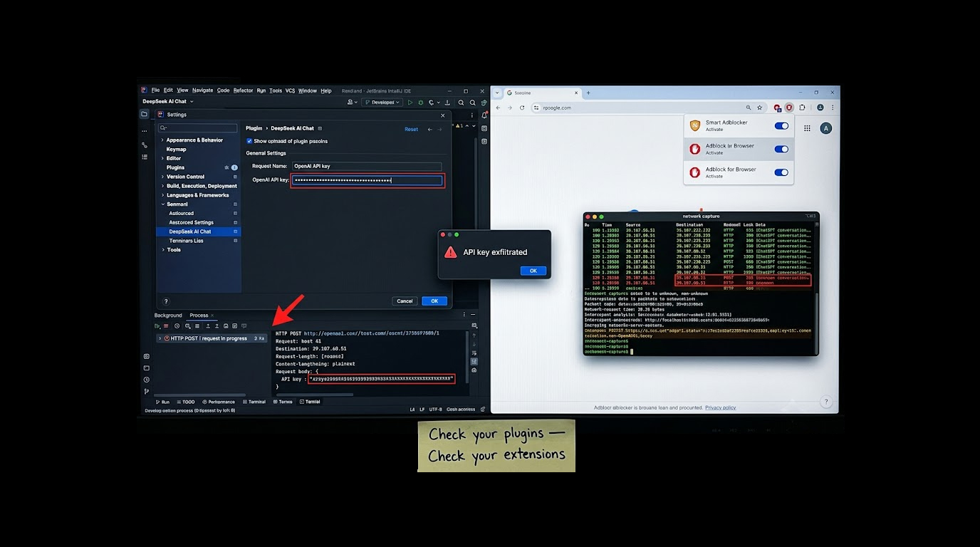Click the green Debug bug icon
Viewport: 980px width, 547px height.
420,103
